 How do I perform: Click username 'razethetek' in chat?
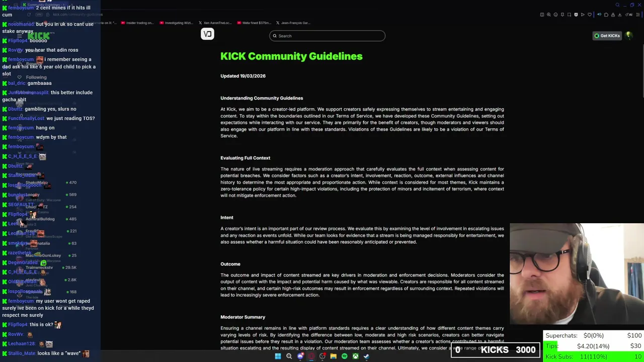click(20, 253)
